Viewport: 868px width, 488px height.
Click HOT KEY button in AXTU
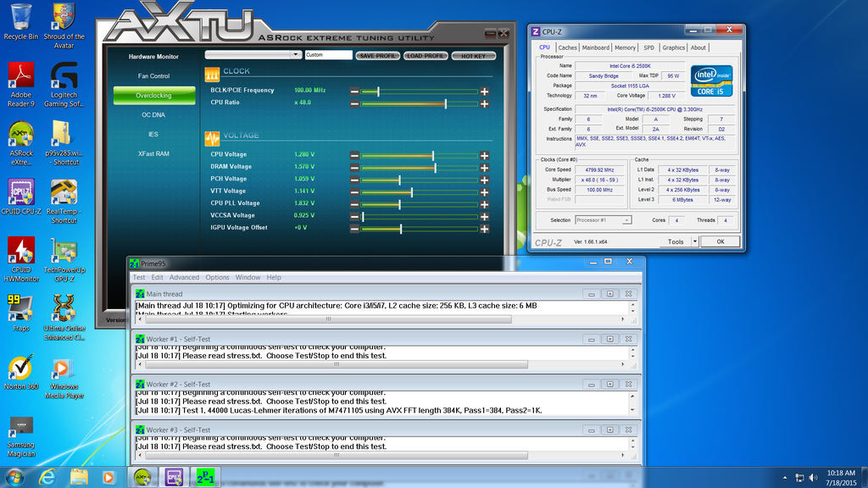pos(473,56)
